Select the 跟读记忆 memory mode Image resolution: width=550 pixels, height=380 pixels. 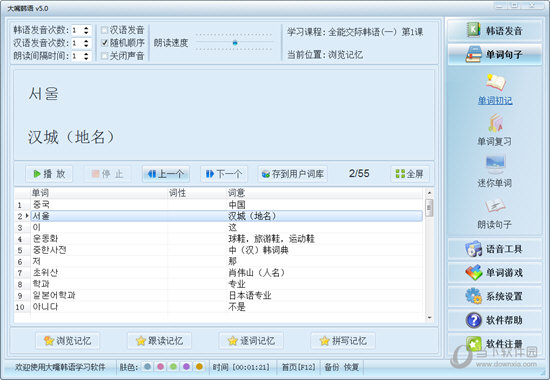159,341
